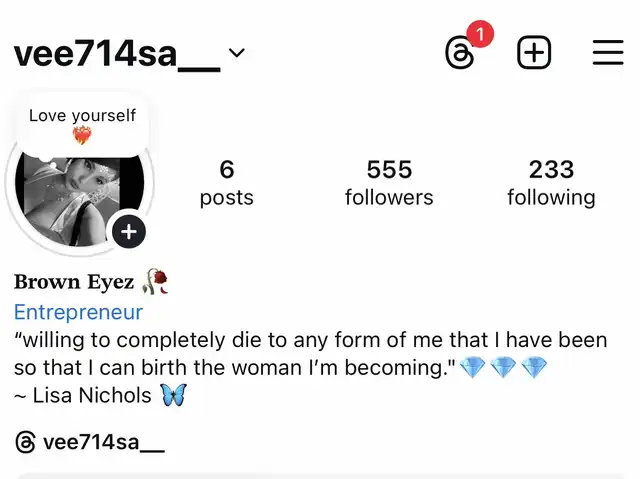Tap the first blue diamond emoji in bio
640x479 pixels.
[472, 367]
